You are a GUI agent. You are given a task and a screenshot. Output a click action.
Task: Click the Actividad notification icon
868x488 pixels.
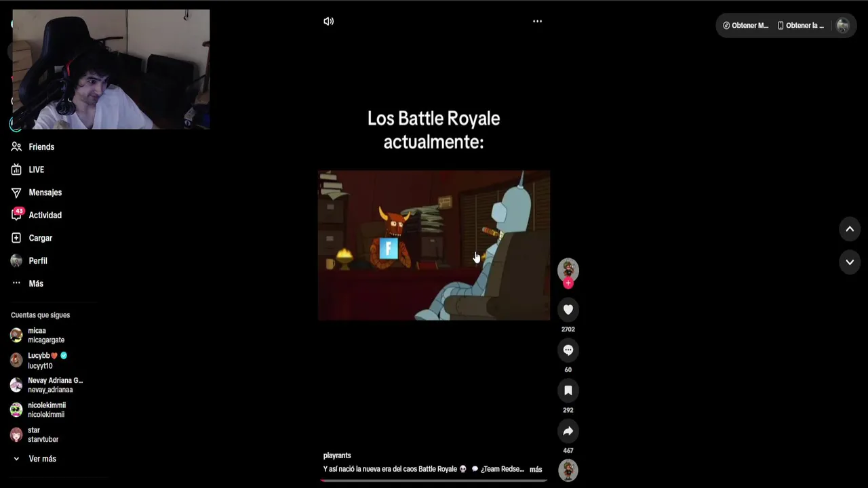(x=17, y=215)
